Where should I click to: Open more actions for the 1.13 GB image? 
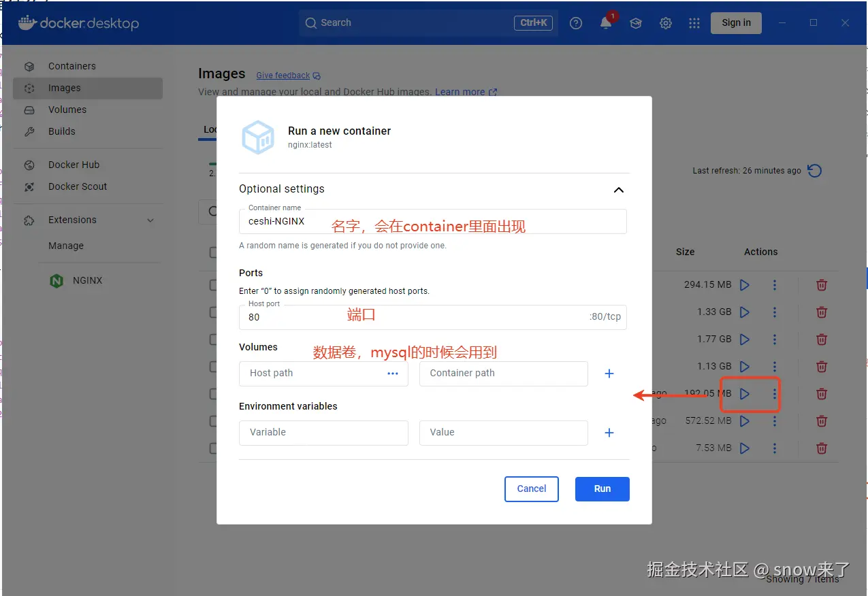coord(775,367)
